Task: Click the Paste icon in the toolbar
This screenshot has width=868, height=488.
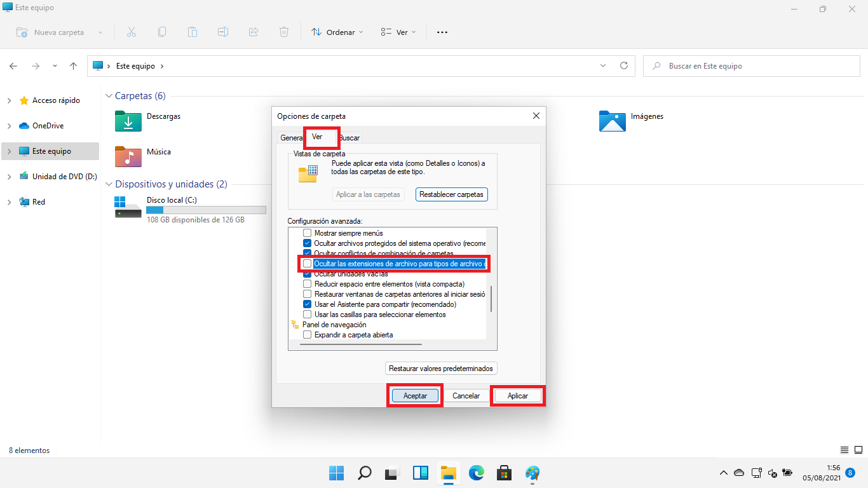Action: tap(193, 32)
